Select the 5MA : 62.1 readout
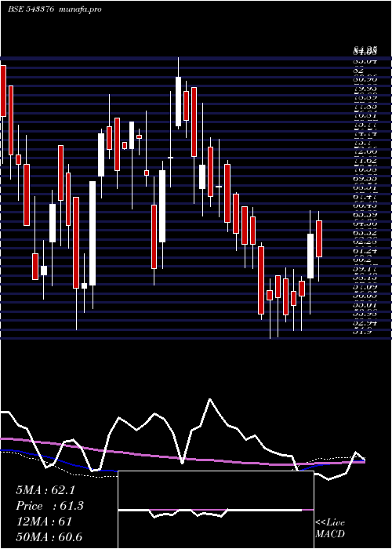392x549 pixels. [45, 490]
